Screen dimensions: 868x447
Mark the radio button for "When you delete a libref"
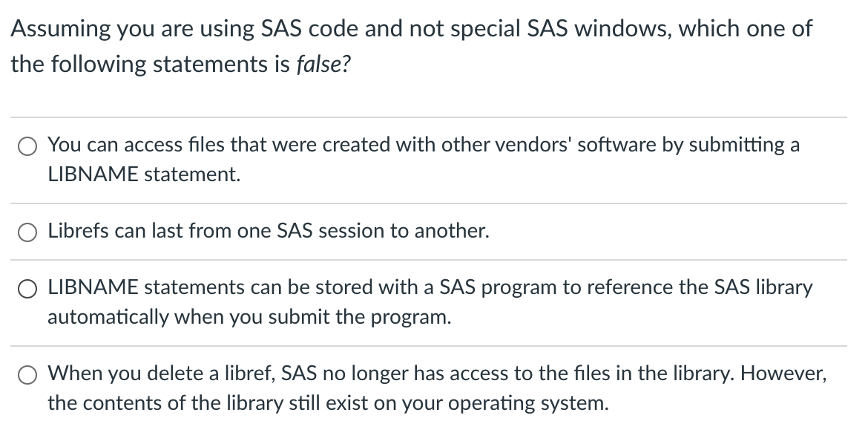(x=27, y=376)
